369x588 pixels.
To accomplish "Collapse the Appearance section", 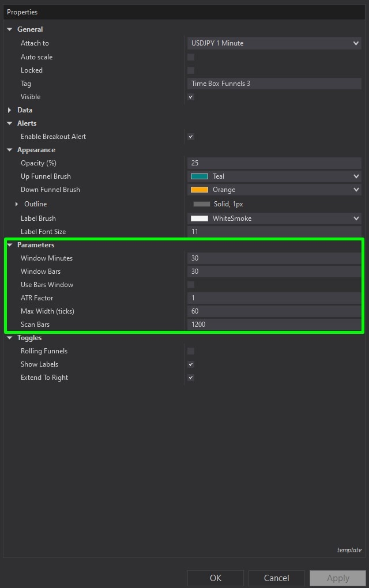I will (9, 149).
